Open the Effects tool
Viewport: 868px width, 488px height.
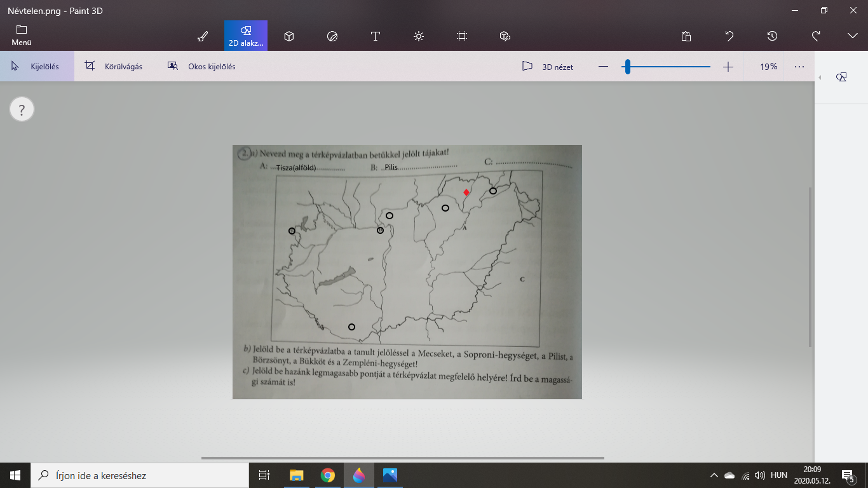(x=419, y=36)
